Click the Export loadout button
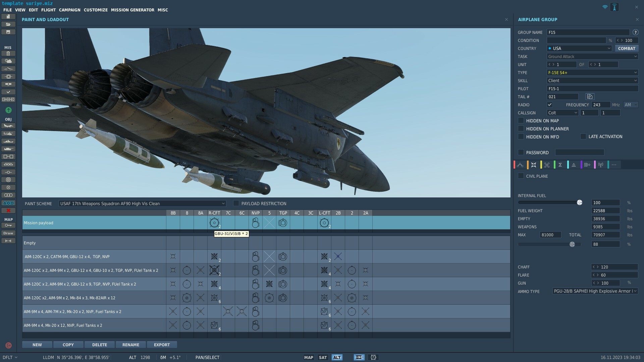The width and height of the screenshot is (644, 362). tap(162, 345)
